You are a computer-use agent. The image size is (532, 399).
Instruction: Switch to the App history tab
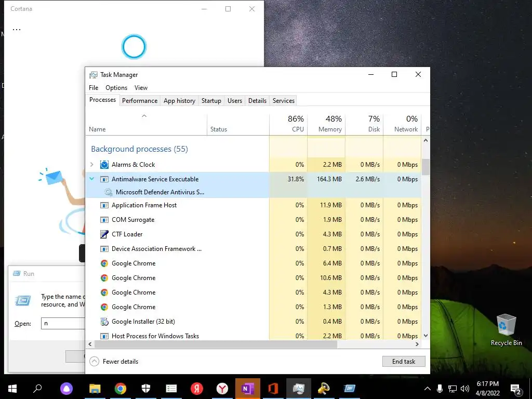[179, 101]
